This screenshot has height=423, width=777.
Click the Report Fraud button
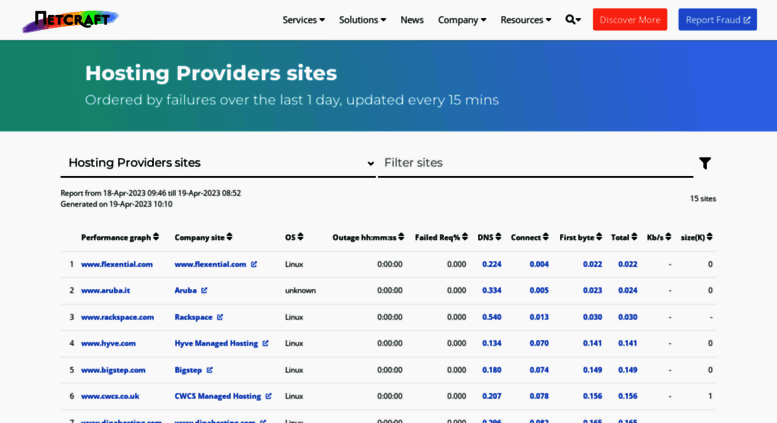point(718,20)
